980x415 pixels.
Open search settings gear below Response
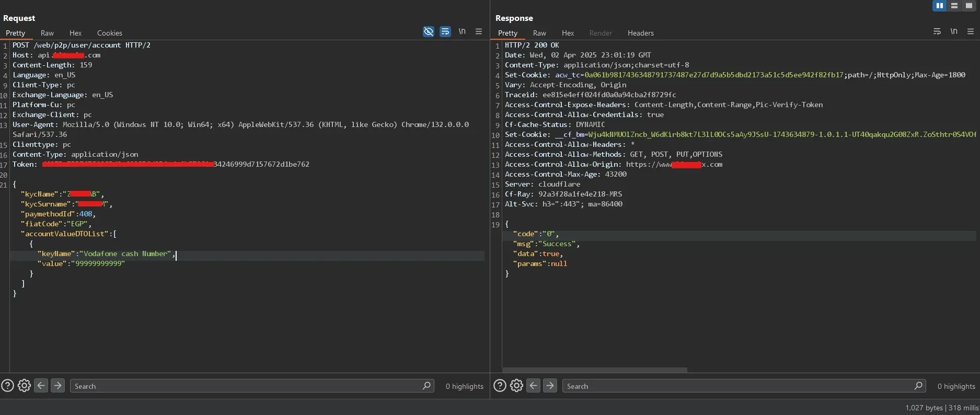(x=516, y=386)
